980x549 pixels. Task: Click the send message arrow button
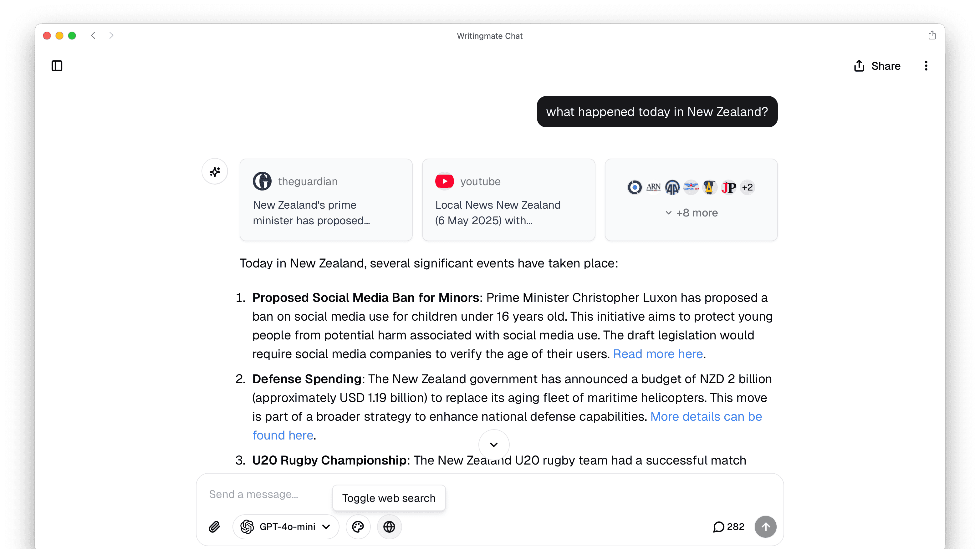[765, 527]
